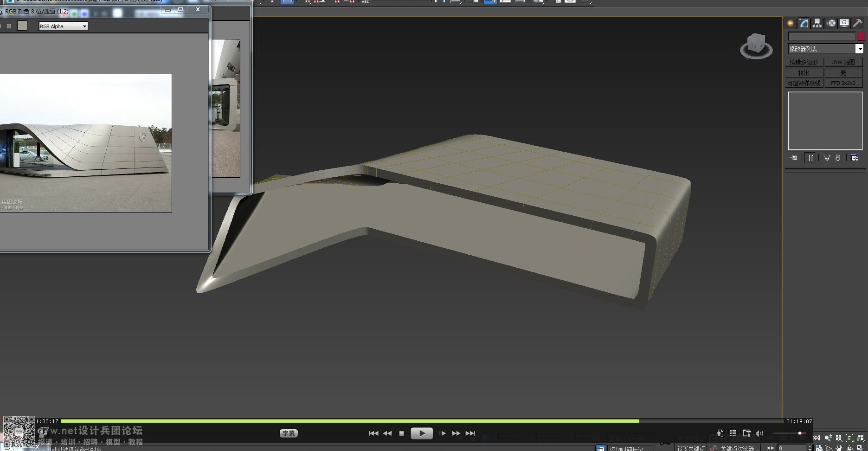Expand the 修改器列表 modifier list dropdown
This screenshot has height=451, width=868.
pyautogui.click(x=859, y=49)
